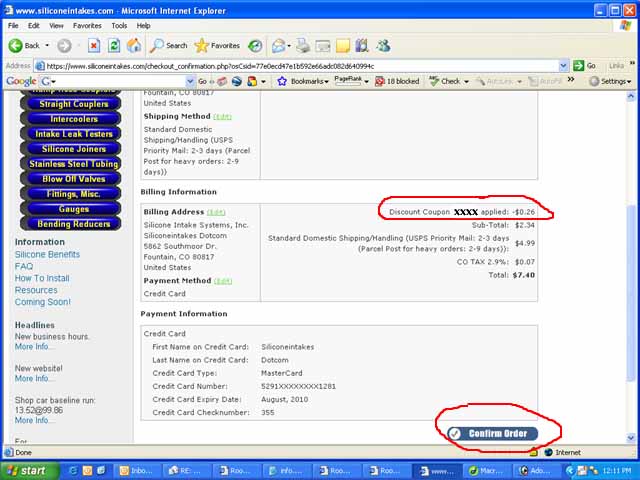Run the Google toolbar spell Check

point(445,81)
